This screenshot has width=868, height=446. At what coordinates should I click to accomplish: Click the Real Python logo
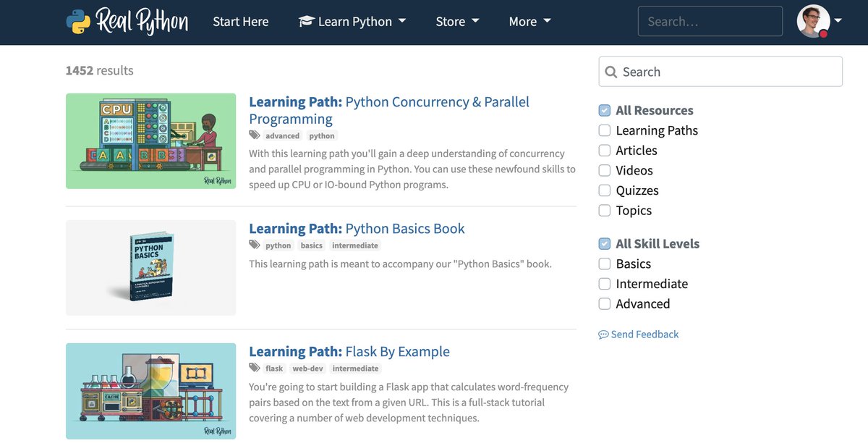point(127,22)
